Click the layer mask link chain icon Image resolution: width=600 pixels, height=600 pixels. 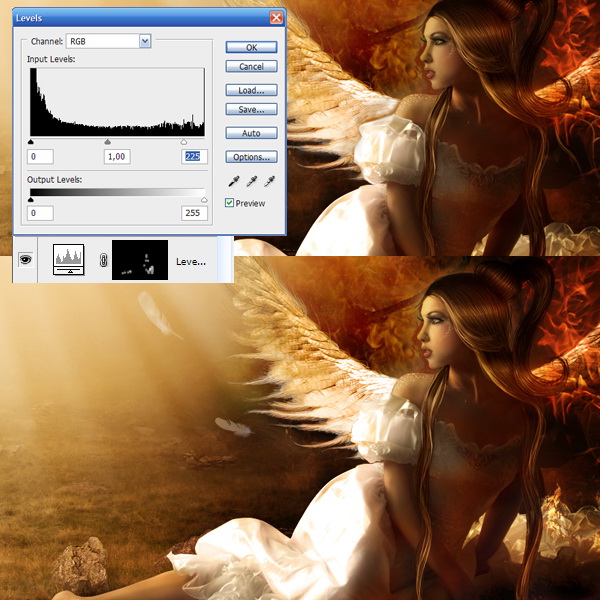click(103, 260)
